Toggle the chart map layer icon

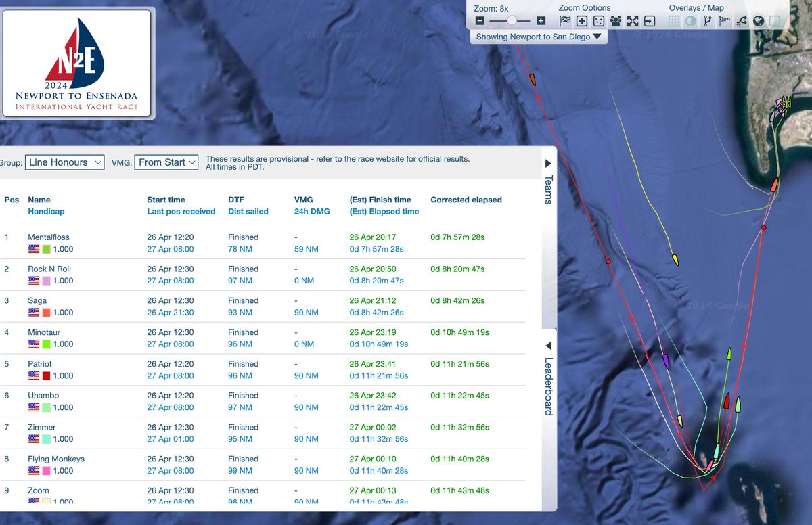775,21
